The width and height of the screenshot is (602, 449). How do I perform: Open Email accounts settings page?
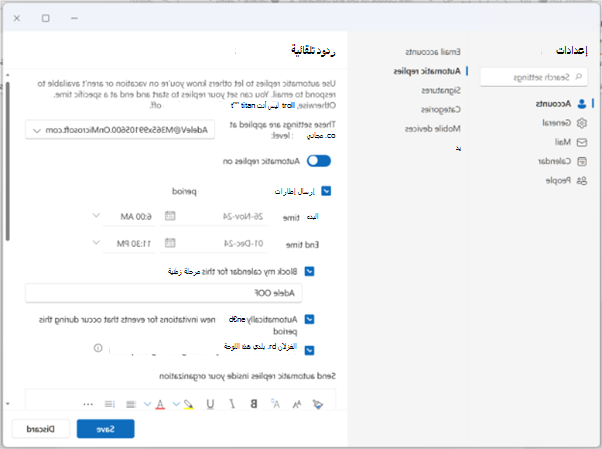(x=433, y=52)
